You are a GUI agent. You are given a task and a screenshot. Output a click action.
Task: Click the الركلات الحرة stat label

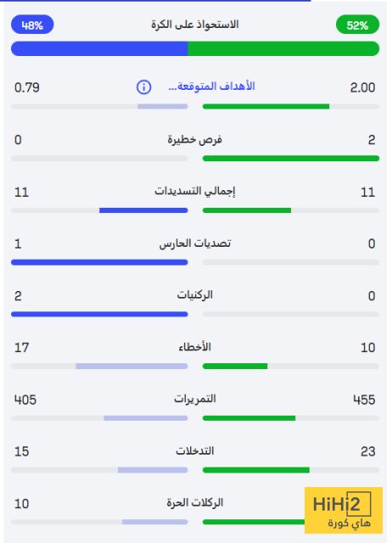pos(194,502)
